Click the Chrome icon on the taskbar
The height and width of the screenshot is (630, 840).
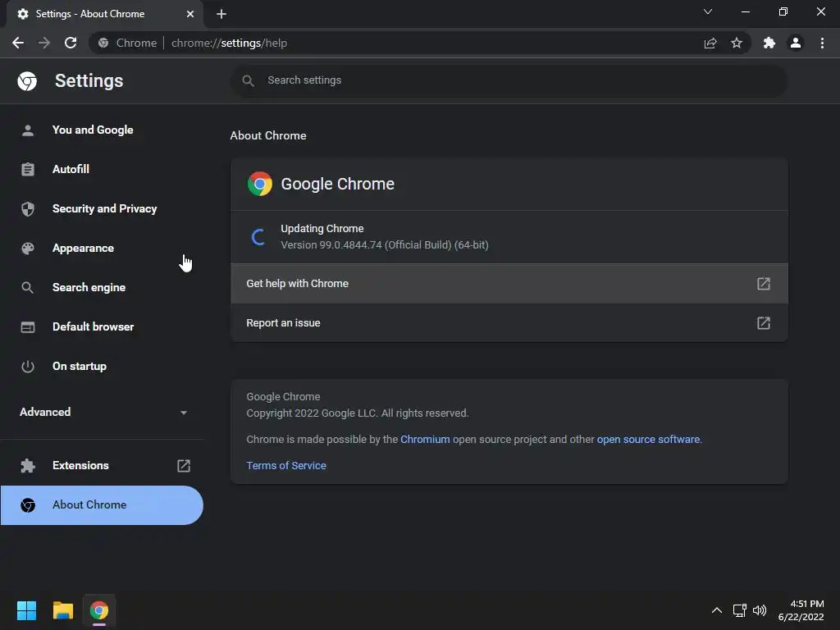coord(99,610)
